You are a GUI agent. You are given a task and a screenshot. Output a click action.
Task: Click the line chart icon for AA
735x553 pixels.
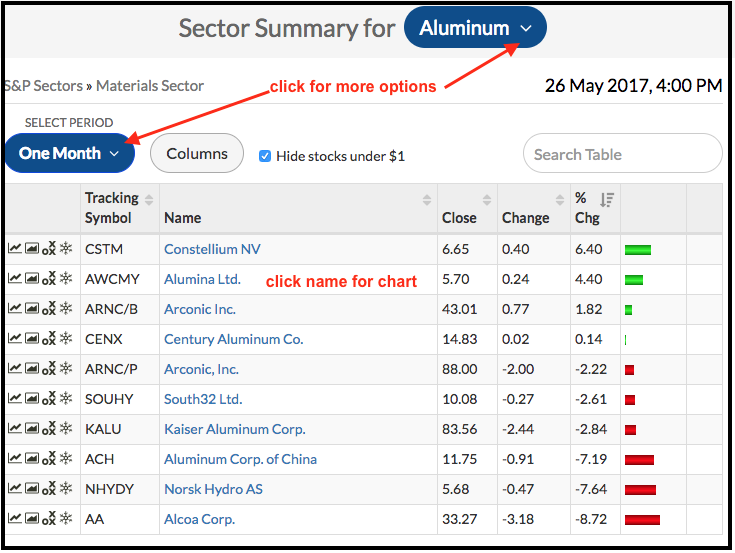pyautogui.click(x=14, y=519)
